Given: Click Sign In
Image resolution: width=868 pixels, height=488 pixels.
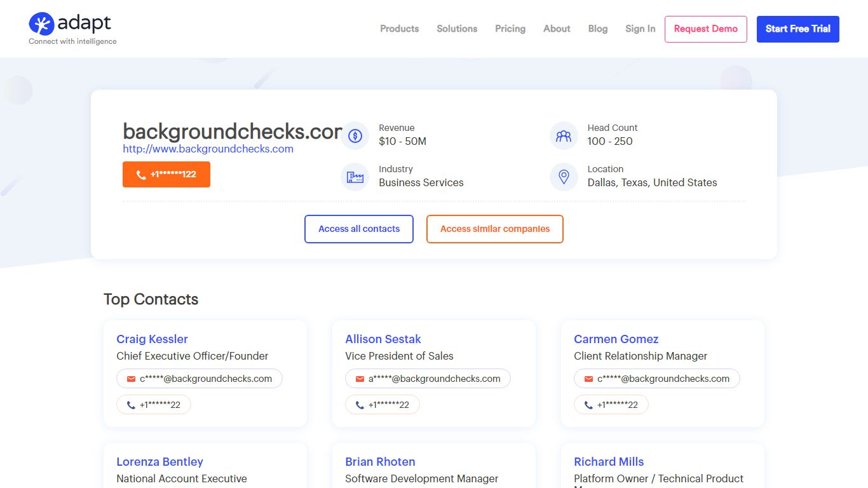Looking at the screenshot, I should pyautogui.click(x=640, y=29).
